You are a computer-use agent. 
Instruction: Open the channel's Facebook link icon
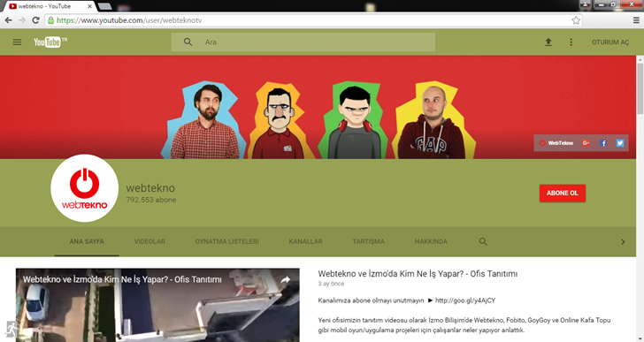(x=603, y=142)
